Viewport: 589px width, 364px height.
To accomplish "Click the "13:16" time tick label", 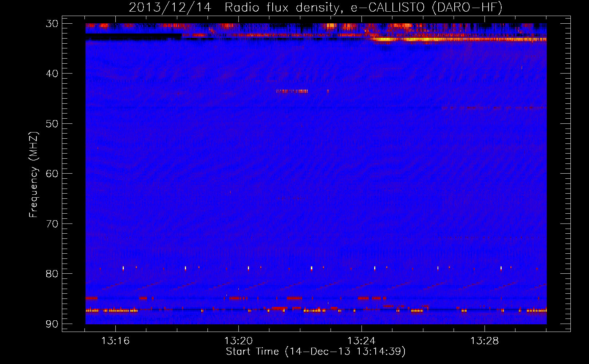I will [115, 341].
